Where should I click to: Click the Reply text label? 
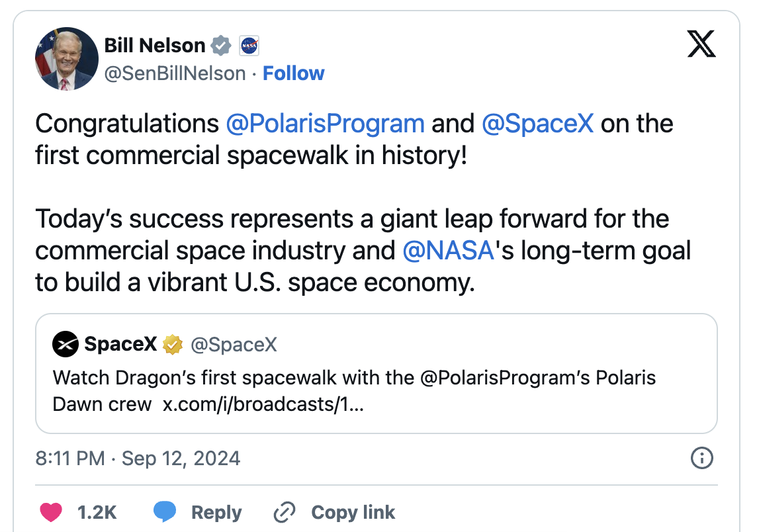tap(216, 512)
